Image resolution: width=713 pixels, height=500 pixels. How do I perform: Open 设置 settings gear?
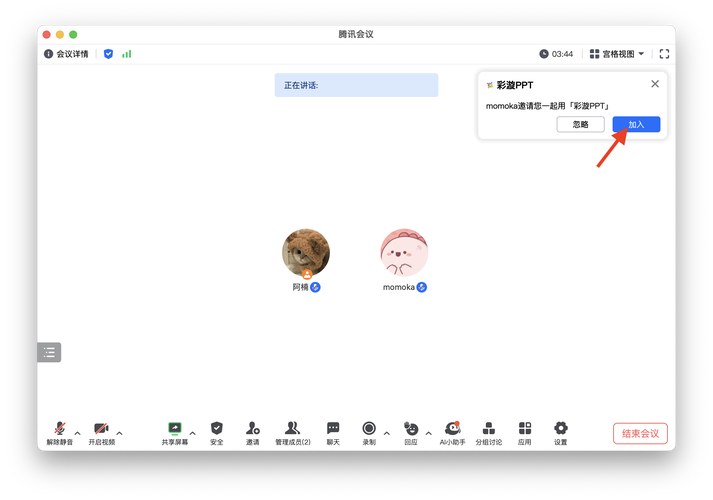click(x=561, y=433)
